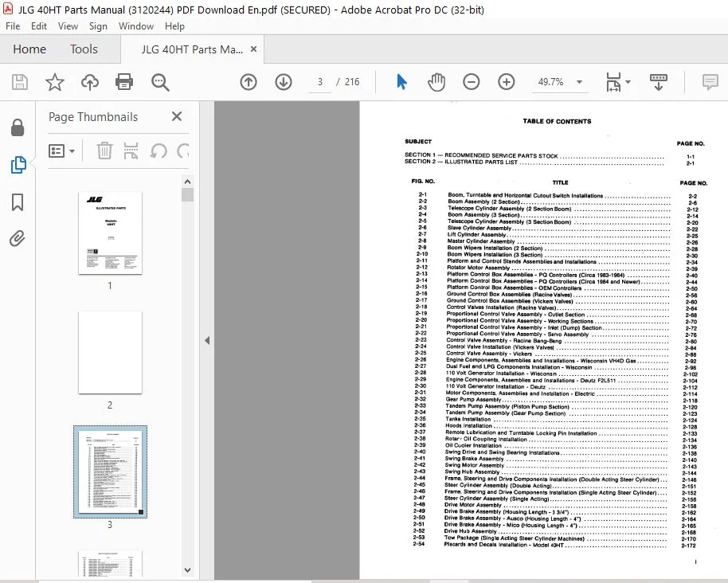Expand fit page options dropdown arrow

pyautogui.click(x=628, y=82)
